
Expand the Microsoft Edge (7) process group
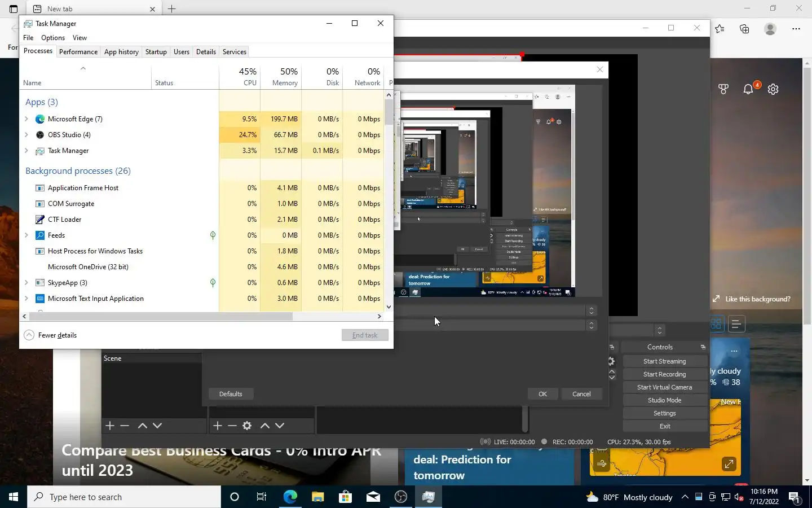point(27,119)
